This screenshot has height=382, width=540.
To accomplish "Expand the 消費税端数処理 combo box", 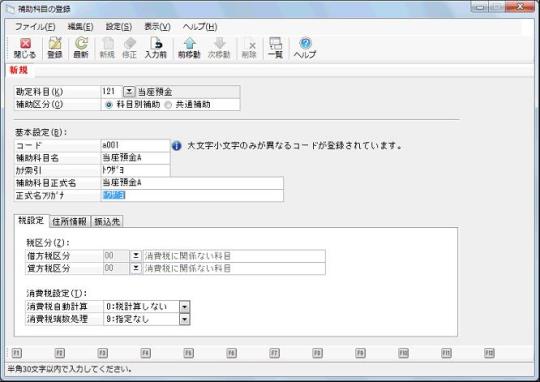I will (184, 319).
